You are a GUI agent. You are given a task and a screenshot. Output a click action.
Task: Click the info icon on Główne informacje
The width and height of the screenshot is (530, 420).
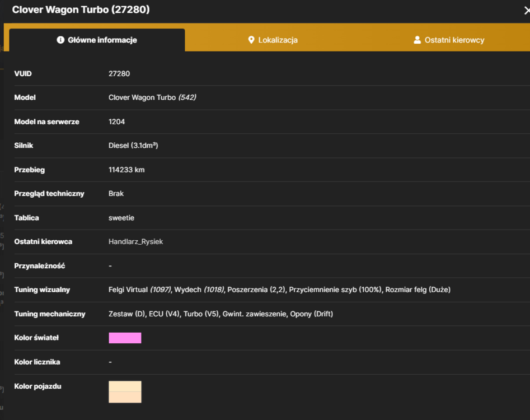click(x=60, y=40)
